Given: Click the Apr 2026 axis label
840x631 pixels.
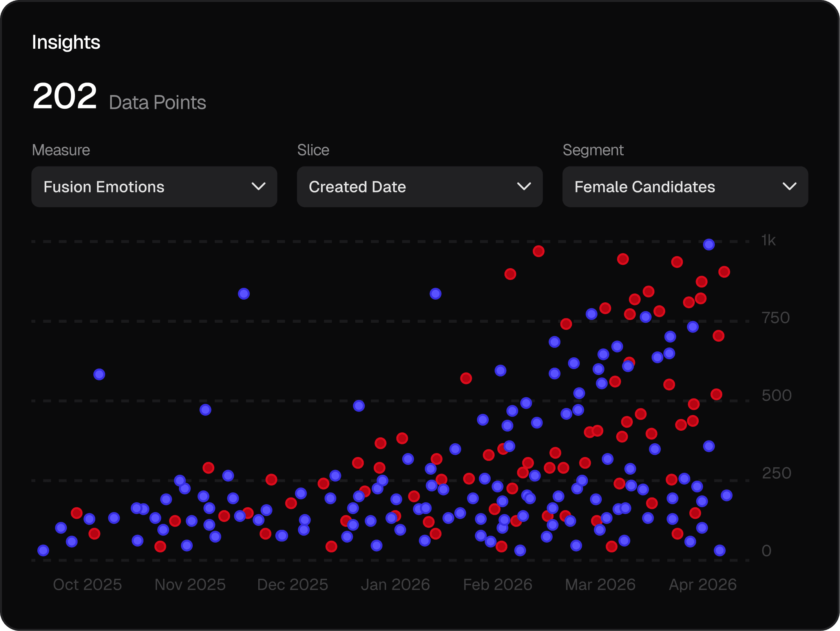Looking at the screenshot, I should tap(703, 585).
